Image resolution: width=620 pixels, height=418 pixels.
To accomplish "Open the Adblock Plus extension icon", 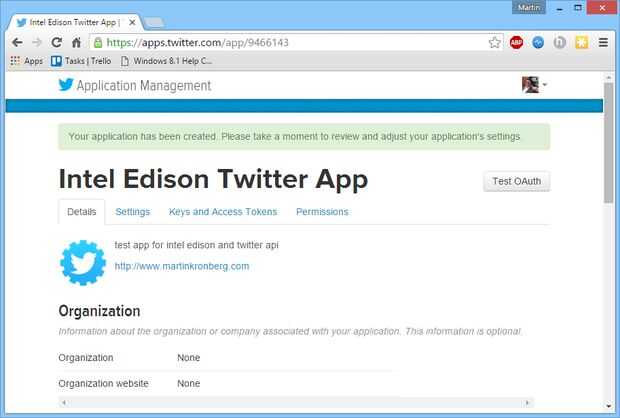I will pyautogui.click(x=516, y=42).
